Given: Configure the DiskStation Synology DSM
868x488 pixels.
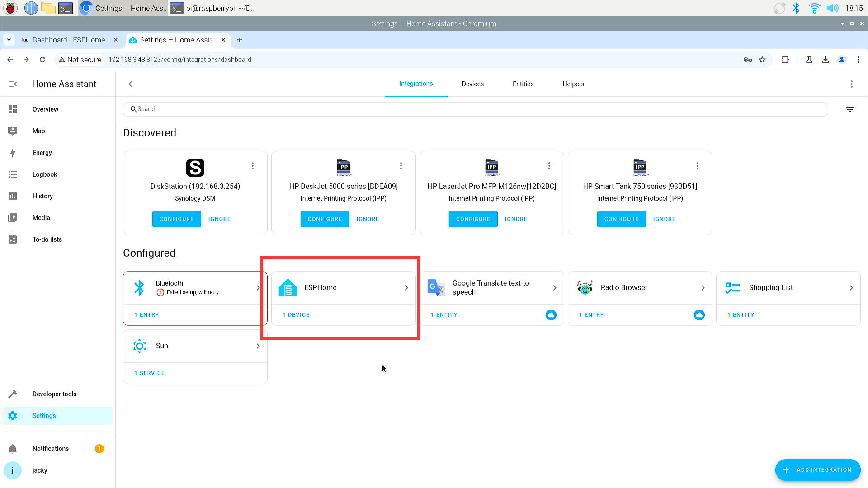Looking at the screenshot, I should [x=177, y=219].
